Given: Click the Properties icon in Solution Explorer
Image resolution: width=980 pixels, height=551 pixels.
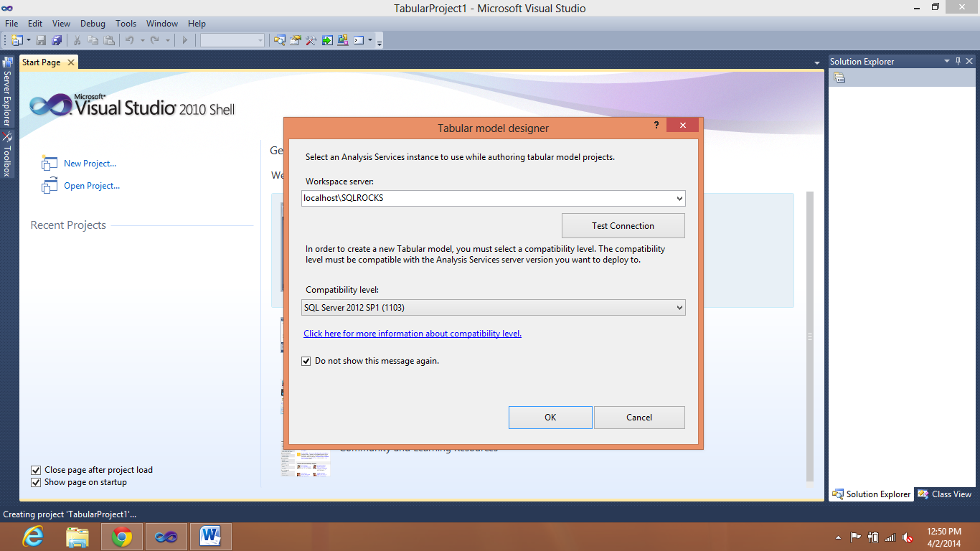Looking at the screenshot, I should coord(839,77).
